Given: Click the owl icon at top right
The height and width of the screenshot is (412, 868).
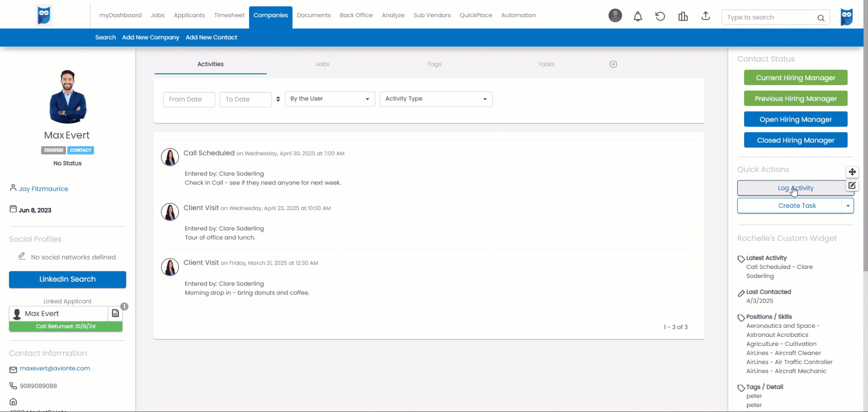Looking at the screenshot, I should coord(847,17).
